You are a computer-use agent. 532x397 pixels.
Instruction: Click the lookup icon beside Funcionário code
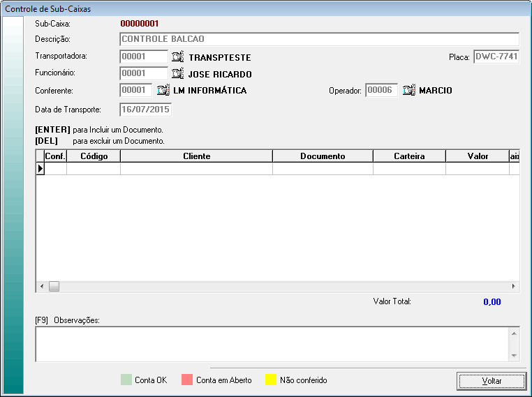(177, 73)
